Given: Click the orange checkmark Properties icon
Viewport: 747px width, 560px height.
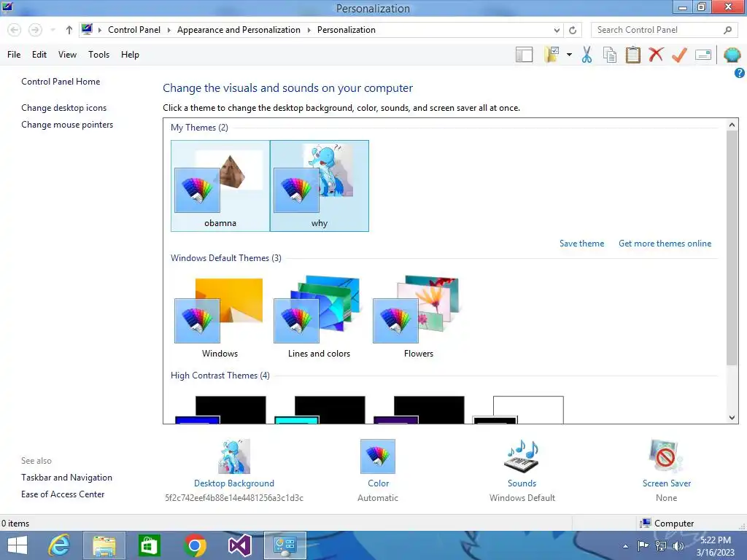Looking at the screenshot, I should 679,55.
